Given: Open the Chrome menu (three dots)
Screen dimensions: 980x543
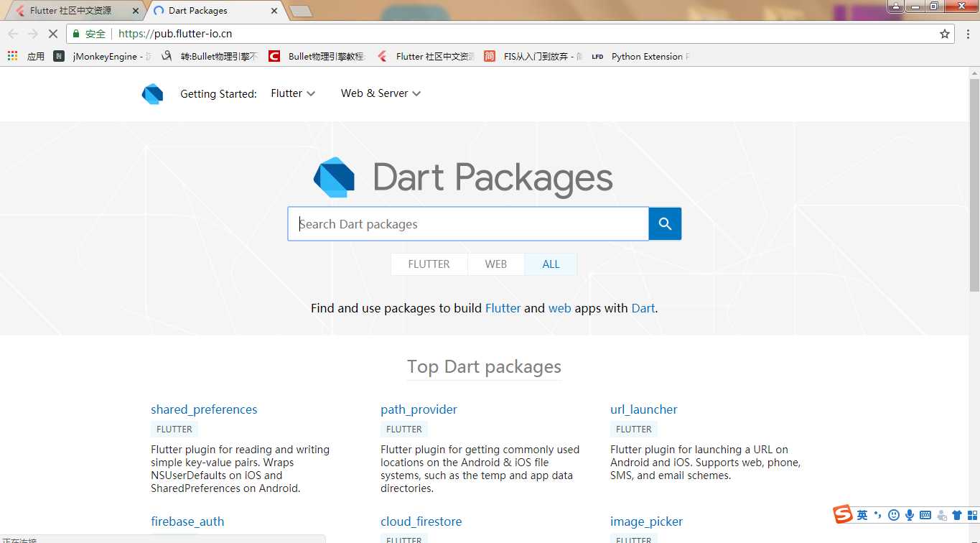Looking at the screenshot, I should tap(967, 34).
